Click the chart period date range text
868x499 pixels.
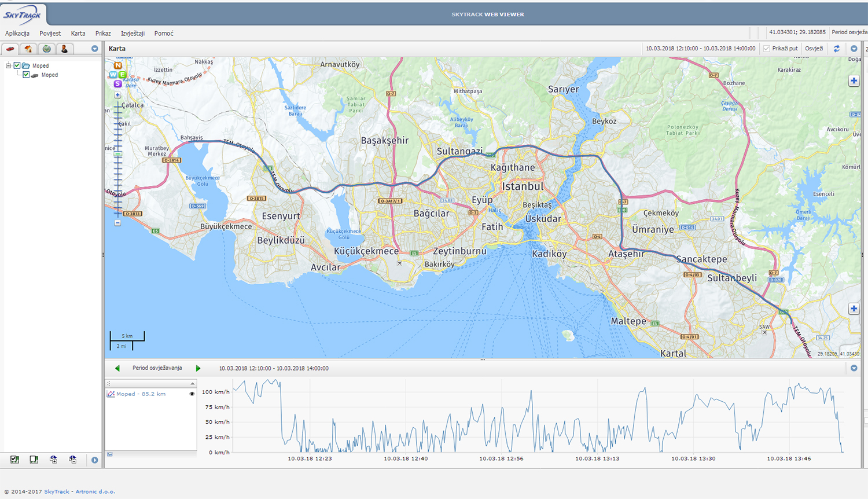click(x=274, y=368)
